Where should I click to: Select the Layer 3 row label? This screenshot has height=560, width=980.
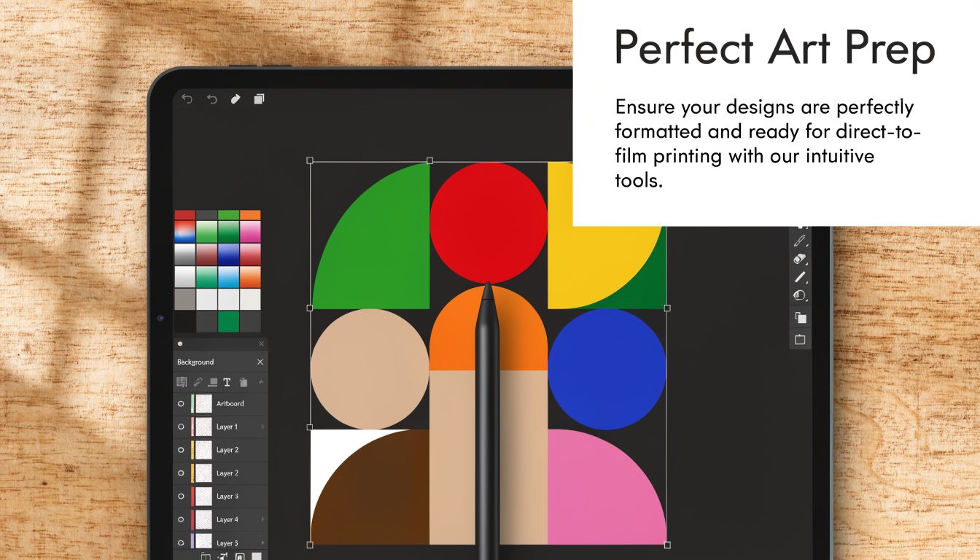pyautogui.click(x=227, y=497)
